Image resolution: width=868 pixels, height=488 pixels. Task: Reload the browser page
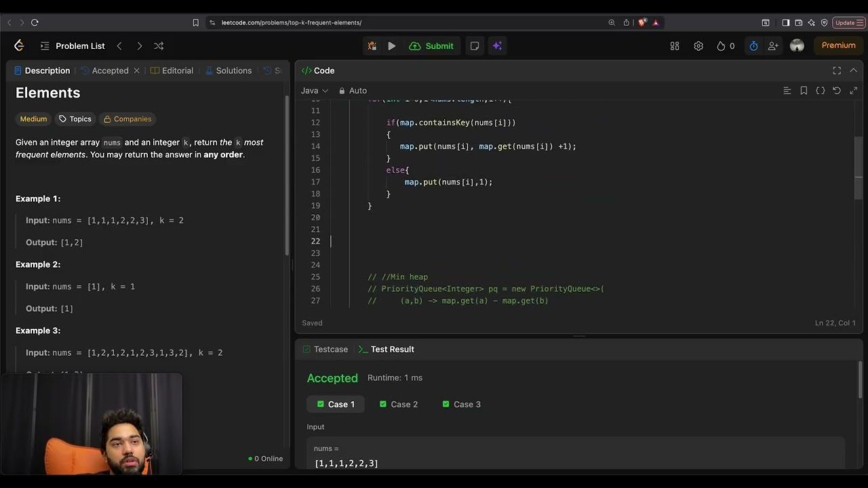click(35, 22)
